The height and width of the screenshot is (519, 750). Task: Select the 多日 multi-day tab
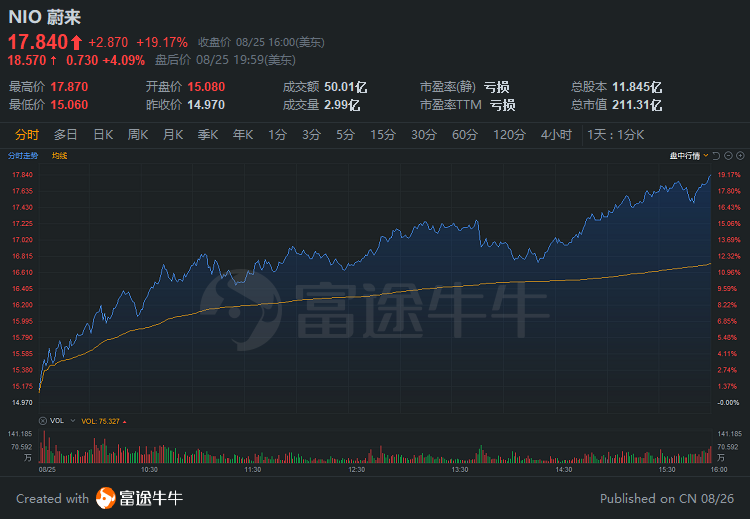[x=66, y=135]
